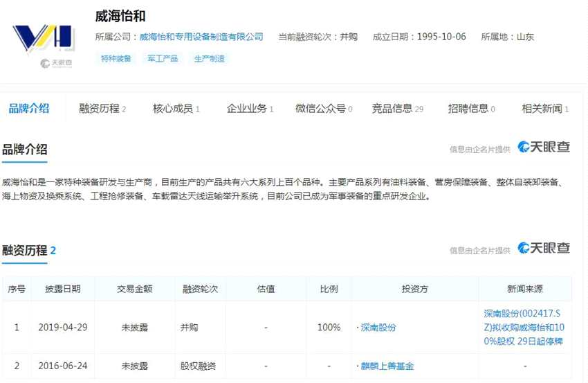Viewport: 588px width, 383px height.
Task: Switch to the 融资历程 tab
Action: [102, 109]
